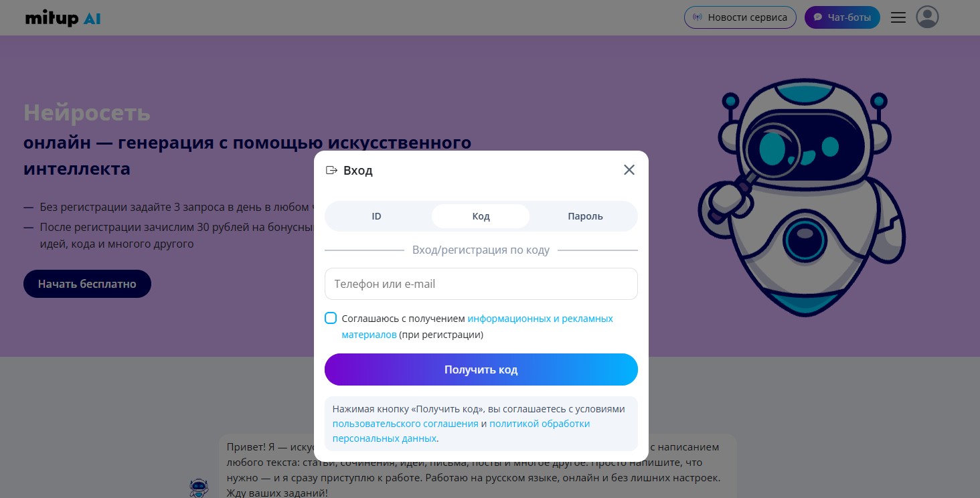980x498 pixels.
Task: Switch to the Пароль login tab
Action: [585, 216]
